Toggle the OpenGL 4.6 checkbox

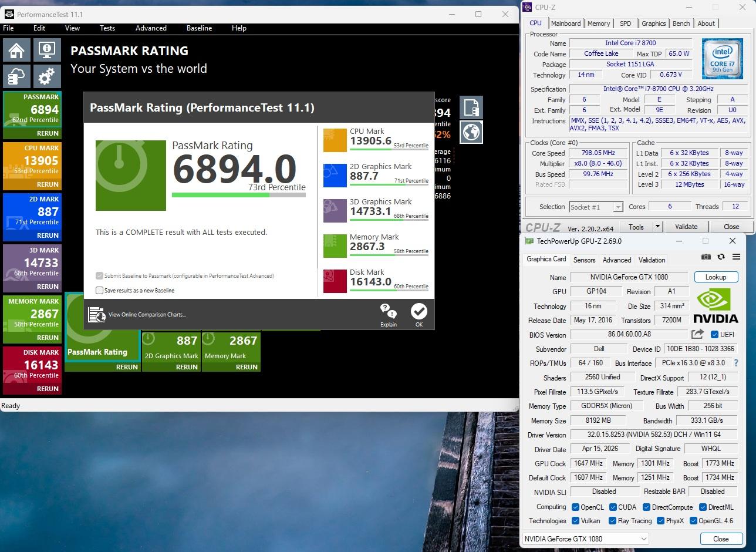coord(693,520)
